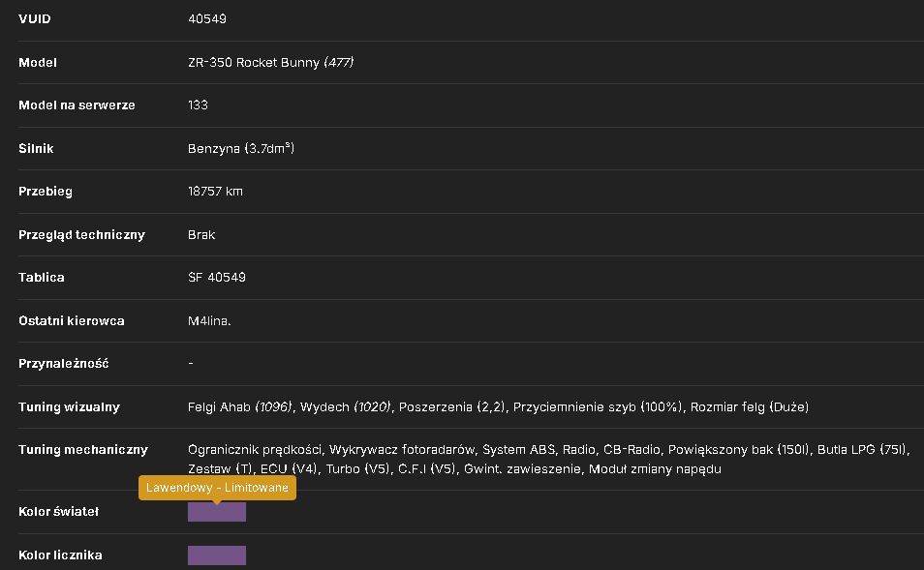The image size is (924, 570).
Task: Click the mileage value 18757 km
Action: coord(215,192)
